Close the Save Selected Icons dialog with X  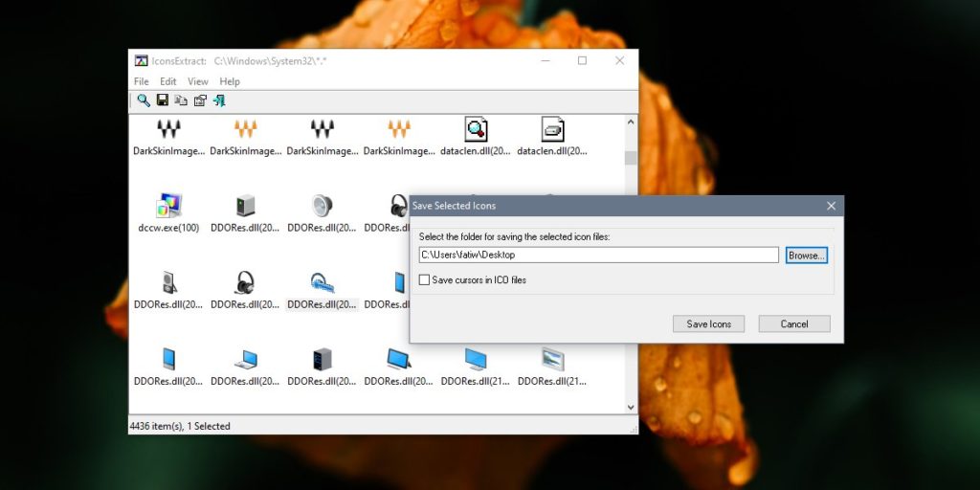pos(832,206)
